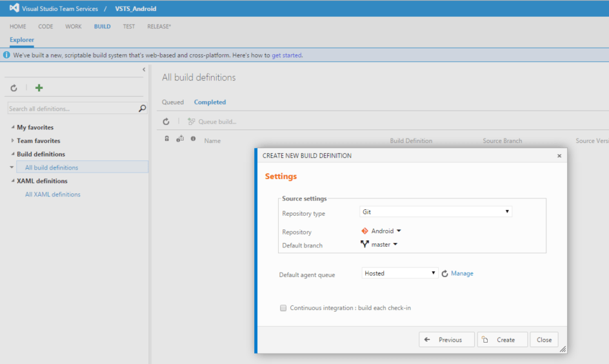Click the Visual Studio logo icon

coord(14,8)
